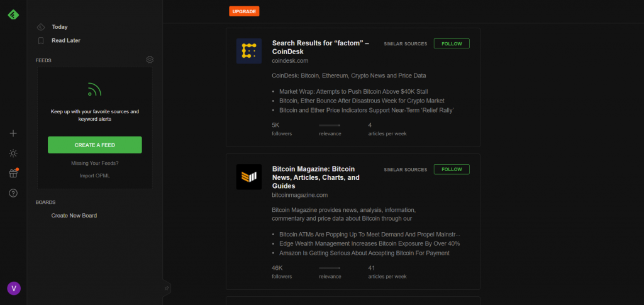Click the Create a Feed button
Viewport: 644px width, 305px height.
point(95,145)
